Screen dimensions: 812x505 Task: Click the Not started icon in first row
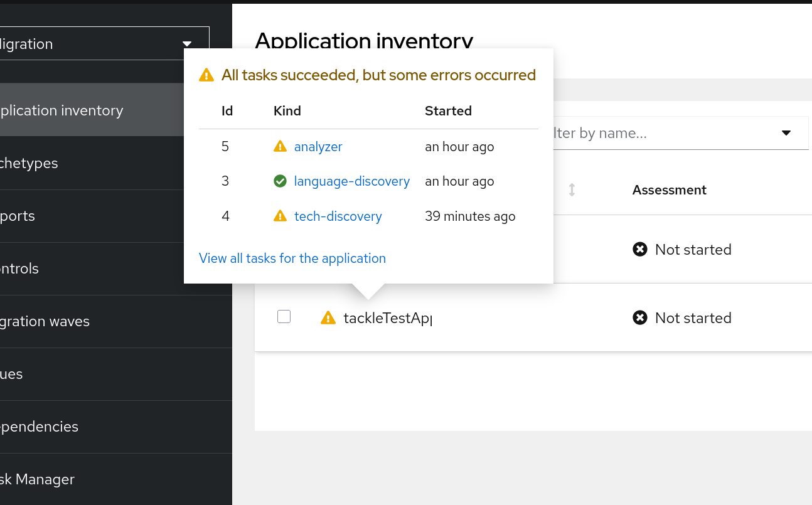click(x=640, y=250)
